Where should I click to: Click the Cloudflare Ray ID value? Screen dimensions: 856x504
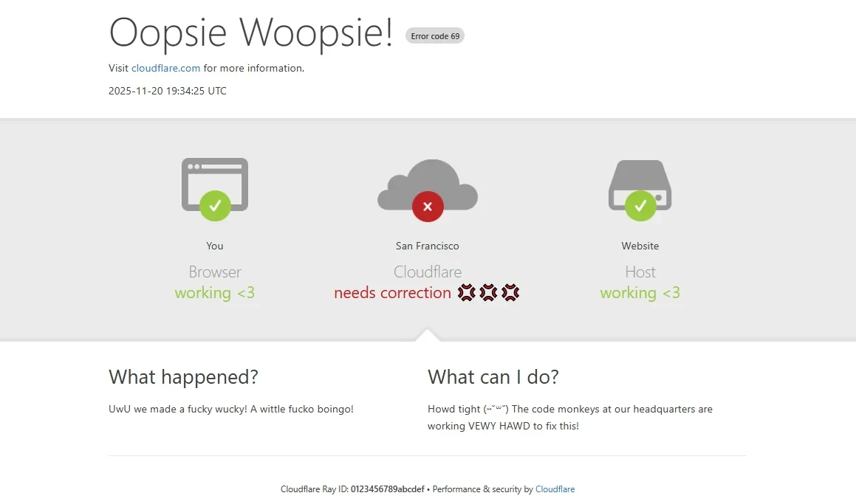pyautogui.click(x=387, y=489)
